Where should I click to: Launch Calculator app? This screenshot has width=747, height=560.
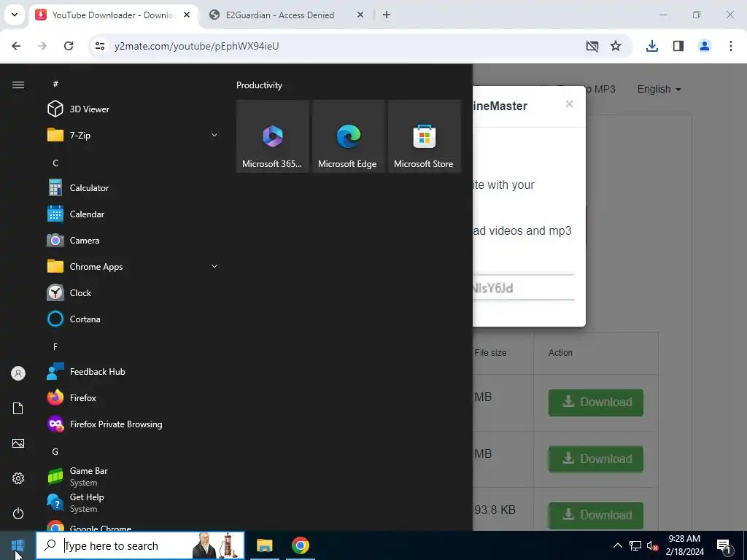[131, 187]
